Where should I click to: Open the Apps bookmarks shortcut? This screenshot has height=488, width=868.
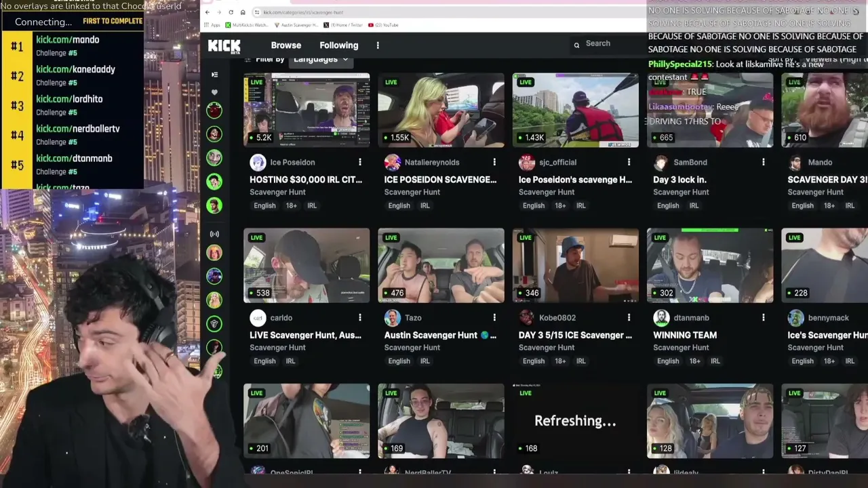[213, 25]
